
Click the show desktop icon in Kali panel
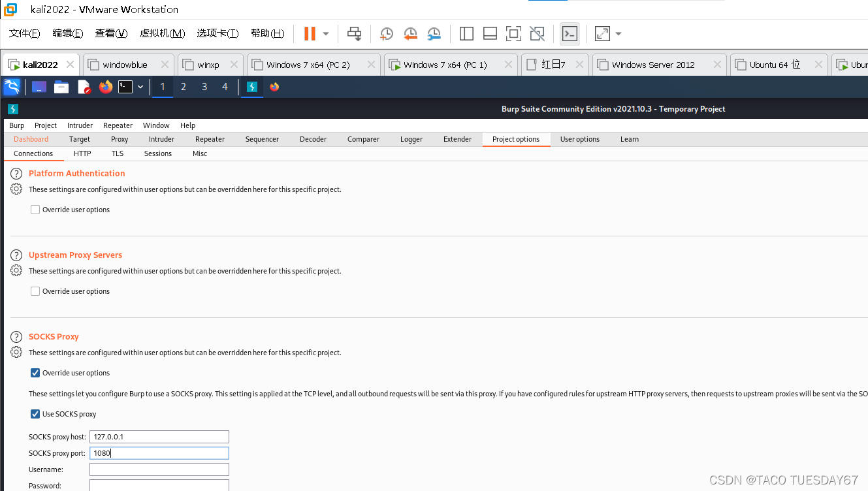[x=39, y=87]
